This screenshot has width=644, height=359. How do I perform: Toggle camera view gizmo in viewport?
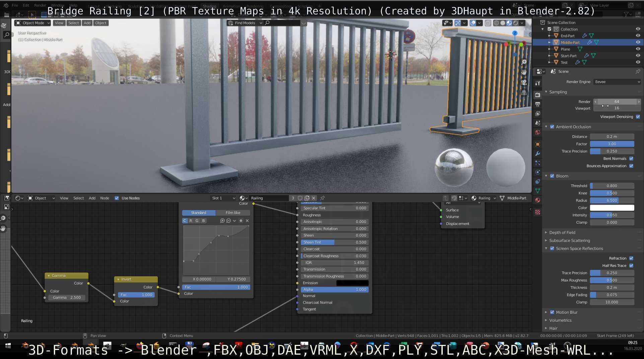point(524,82)
